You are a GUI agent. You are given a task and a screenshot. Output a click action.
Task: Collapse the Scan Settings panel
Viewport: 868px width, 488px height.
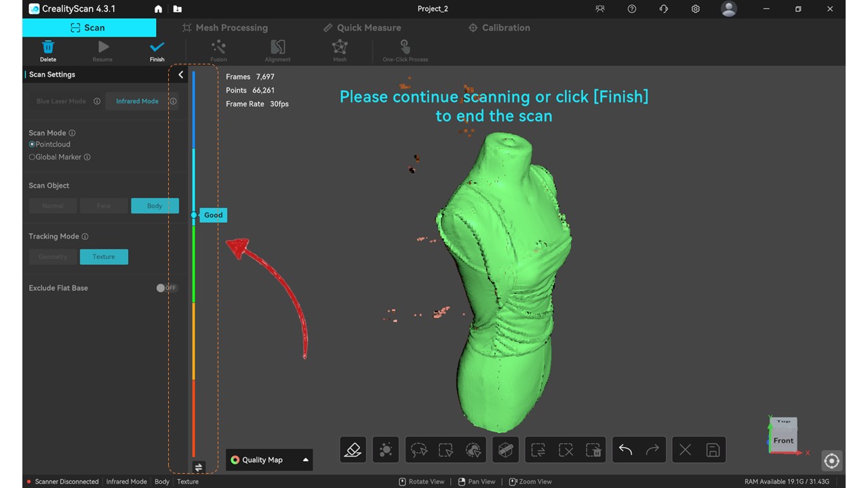[x=180, y=75]
